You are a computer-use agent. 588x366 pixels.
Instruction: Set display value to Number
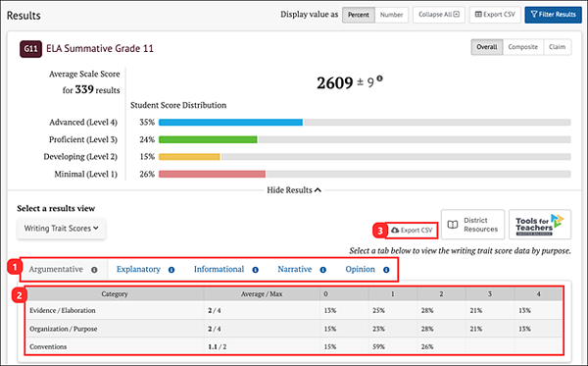391,15
